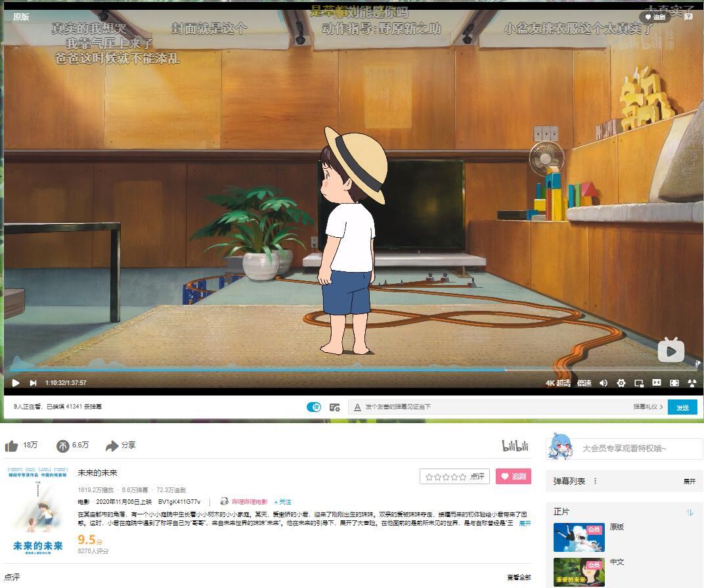This screenshot has width=704, height=588.
Task: Follow uploader with +关注
Action: click(x=283, y=502)
